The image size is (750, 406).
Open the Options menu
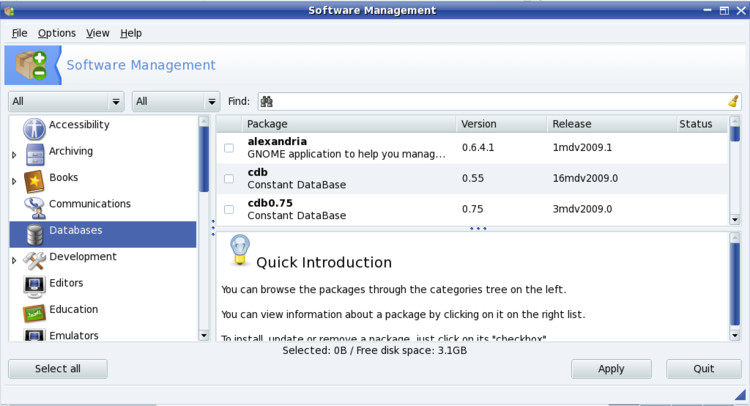tap(56, 33)
